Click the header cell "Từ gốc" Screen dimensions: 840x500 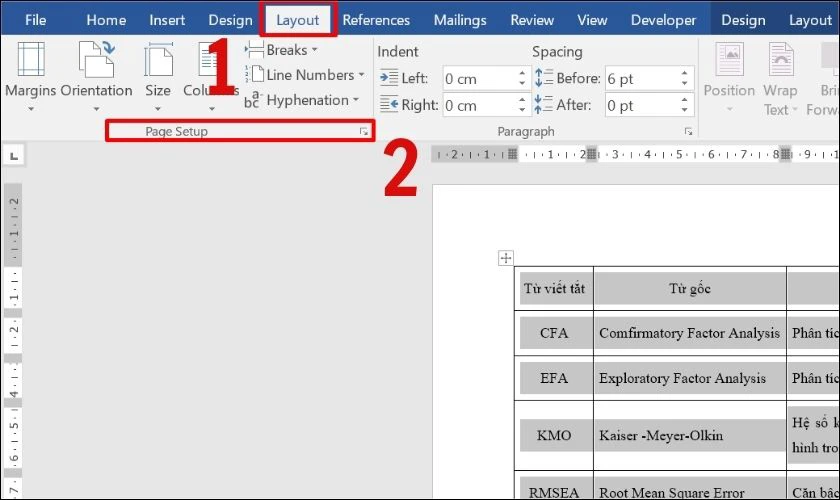click(690, 289)
